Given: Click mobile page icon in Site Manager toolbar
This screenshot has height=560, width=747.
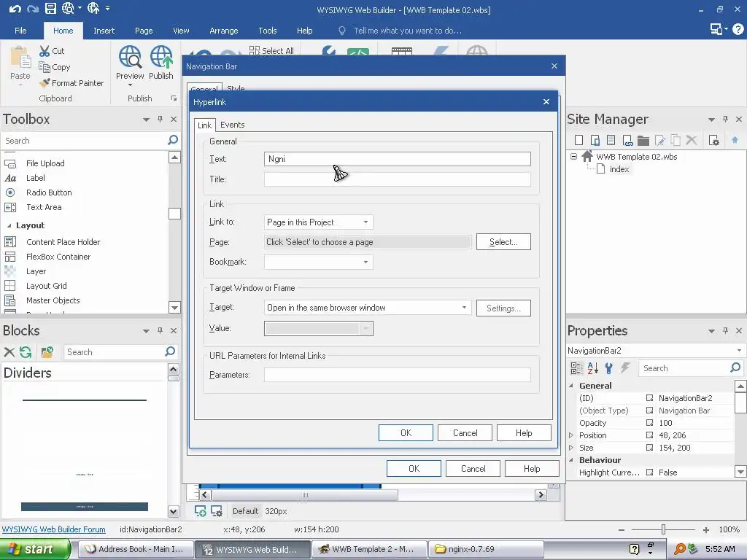Looking at the screenshot, I should coord(595,140).
